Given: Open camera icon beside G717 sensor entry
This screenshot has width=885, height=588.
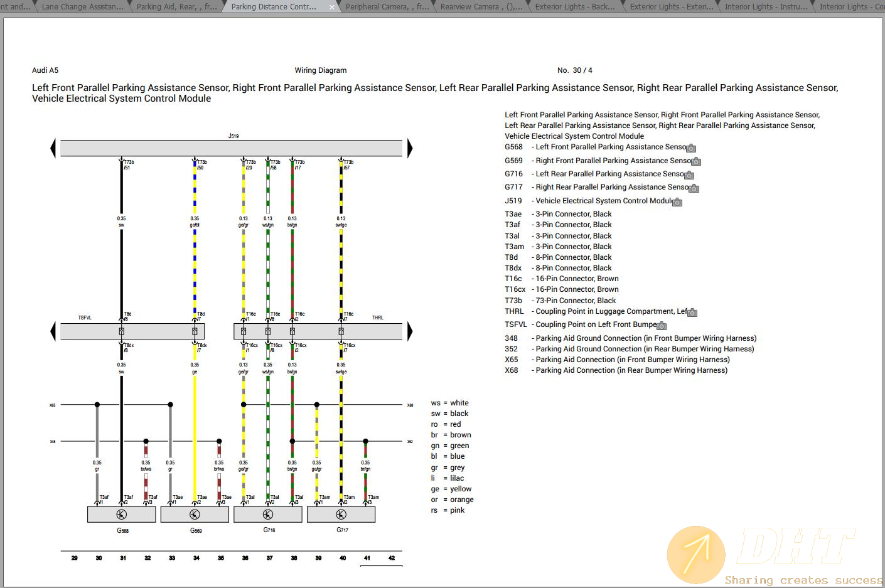Looking at the screenshot, I should (x=694, y=188).
